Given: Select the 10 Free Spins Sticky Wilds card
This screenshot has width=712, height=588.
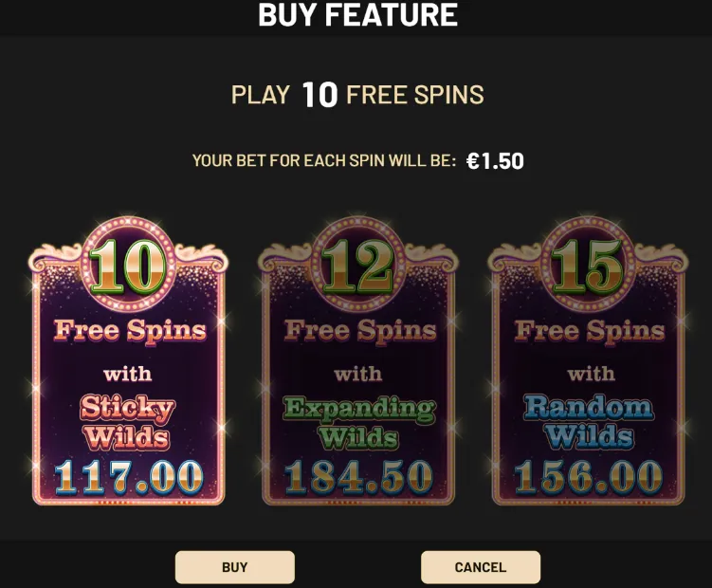Looking at the screenshot, I should (x=129, y=361).
